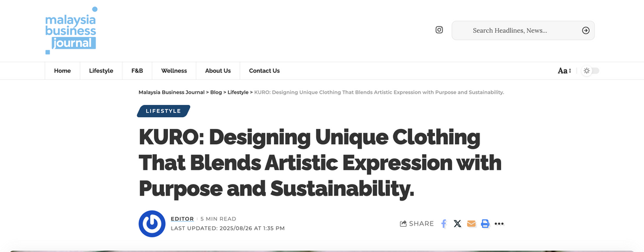
Task: Open more share options ellipsis
Action: (499, 224)
